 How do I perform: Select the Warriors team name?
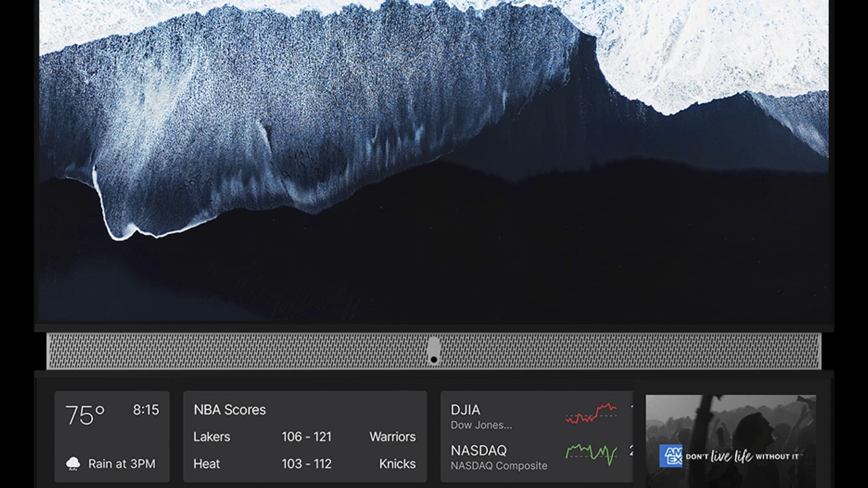392,437
